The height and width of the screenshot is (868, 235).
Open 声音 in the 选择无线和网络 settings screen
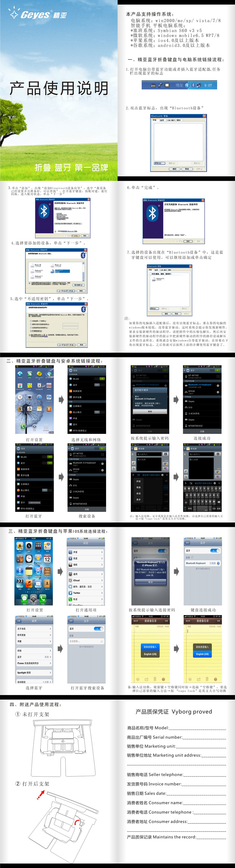click(x=87, y=418)
